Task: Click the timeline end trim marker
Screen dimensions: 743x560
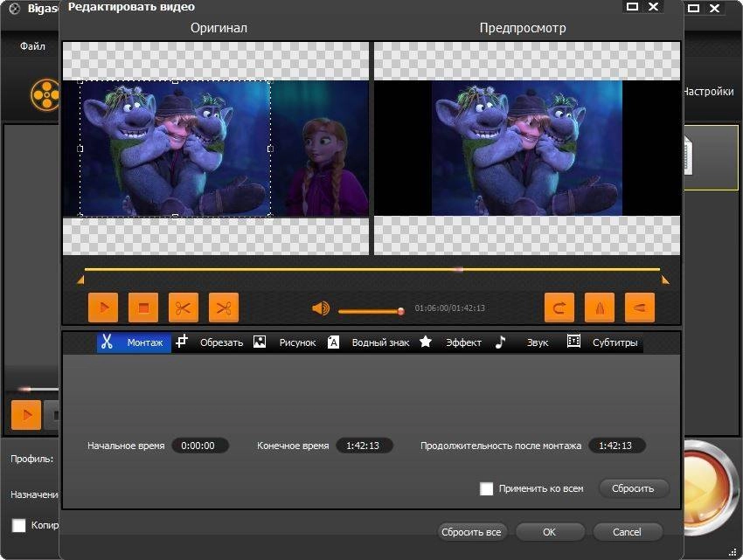Action: click(665, 280)
